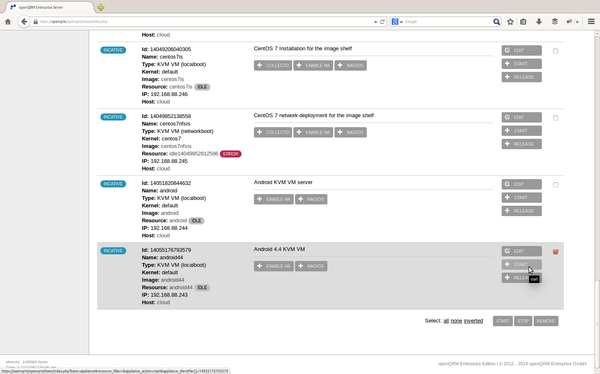Image resolution: width=600 pixels, height=374 pixels.
Task: Reload the page with the refresh icon
Action: pos(382,22)
